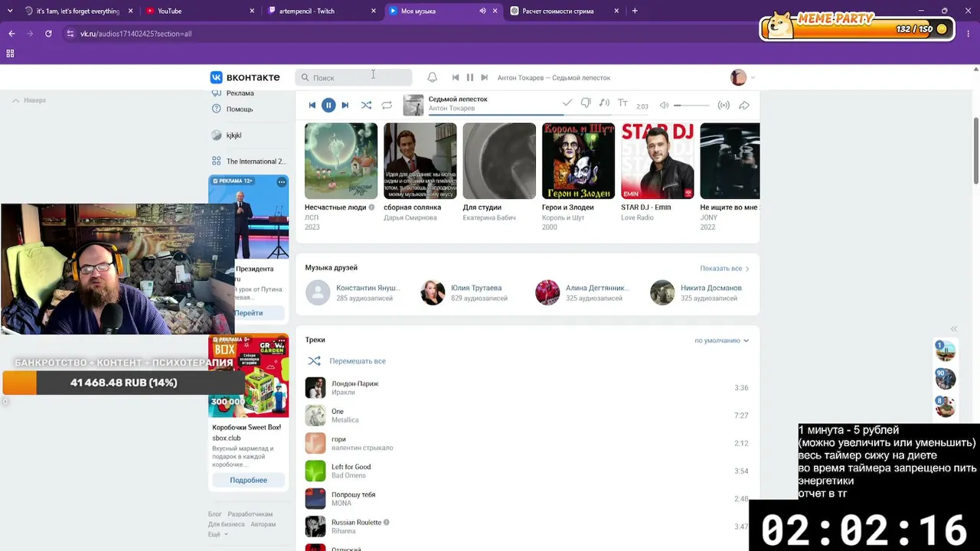Play the track гори
This screenshot has width=980, height=551.
point(527,443)
